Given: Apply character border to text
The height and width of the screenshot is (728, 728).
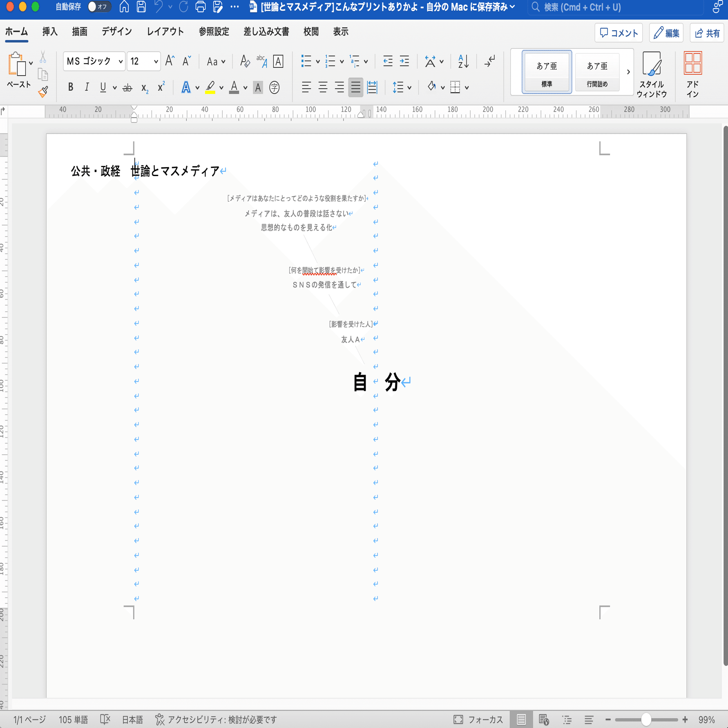Looking at the screenshot, I should [278, 61].
